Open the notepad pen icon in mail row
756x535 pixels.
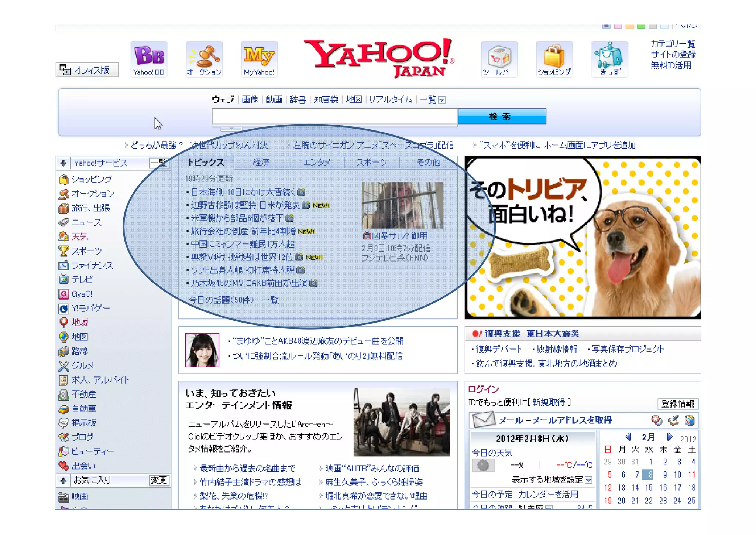point(673,420)
